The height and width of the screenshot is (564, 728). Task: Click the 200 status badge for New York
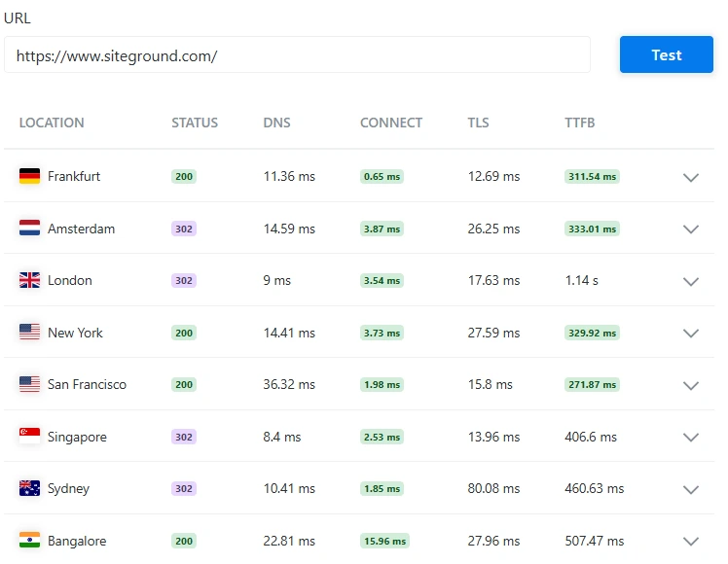tap(184, 333)
